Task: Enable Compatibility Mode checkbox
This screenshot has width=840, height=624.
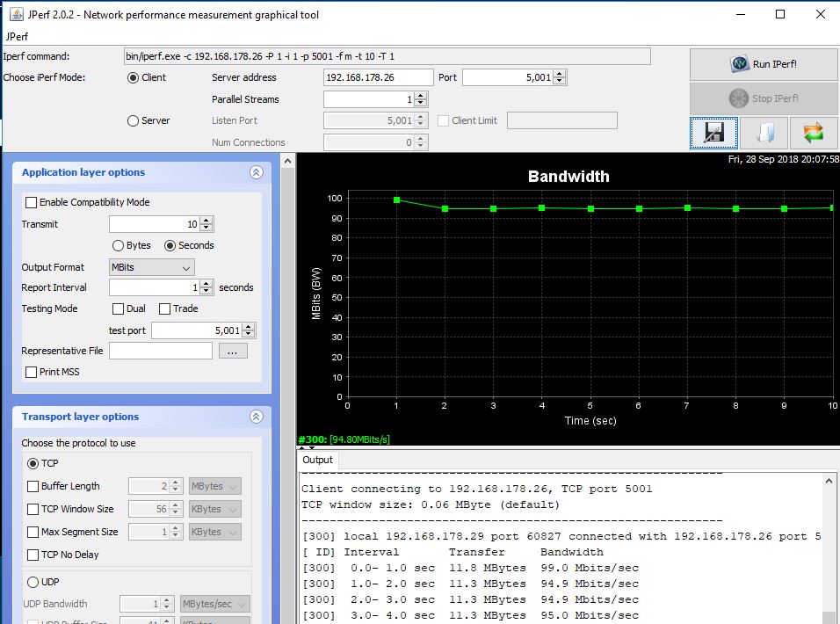Action: [x=31, y=202]
